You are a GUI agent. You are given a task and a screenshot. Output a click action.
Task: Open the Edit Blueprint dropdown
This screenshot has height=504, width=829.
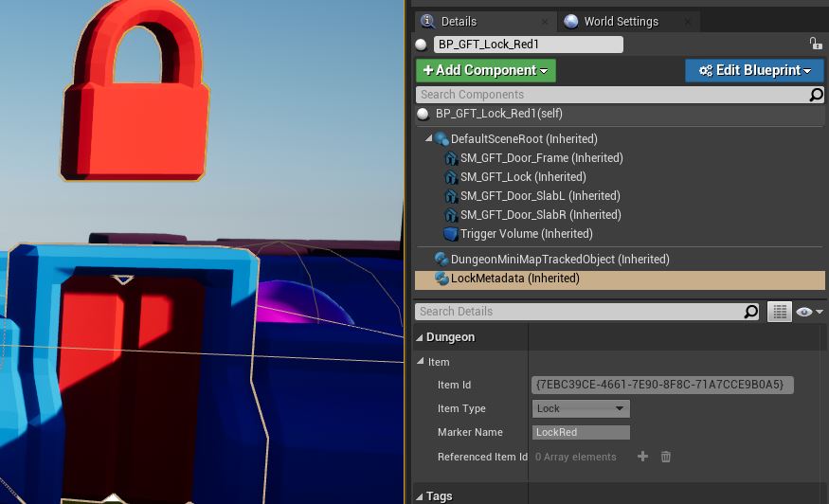click(x=754, y=70)
